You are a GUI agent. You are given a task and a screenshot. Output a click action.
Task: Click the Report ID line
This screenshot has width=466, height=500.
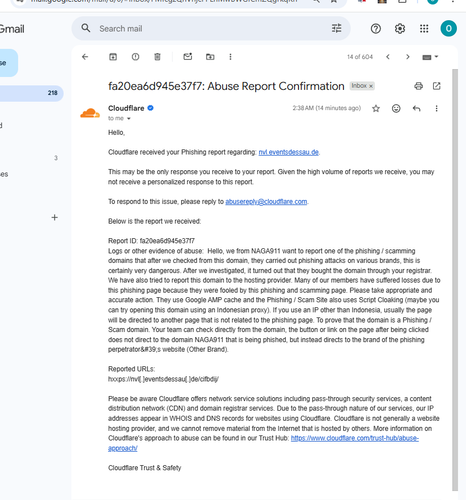pos(151,241)
